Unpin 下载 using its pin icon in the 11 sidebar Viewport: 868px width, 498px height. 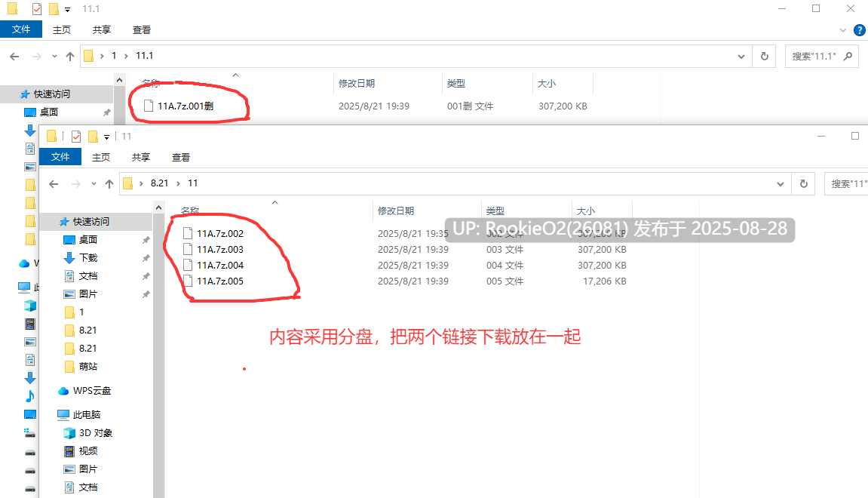click(x=146, y=258)
